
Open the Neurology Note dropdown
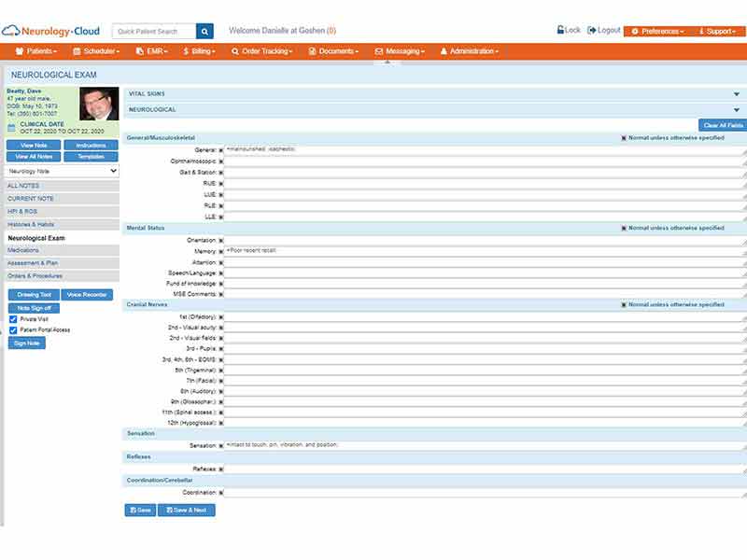point(62,171)
